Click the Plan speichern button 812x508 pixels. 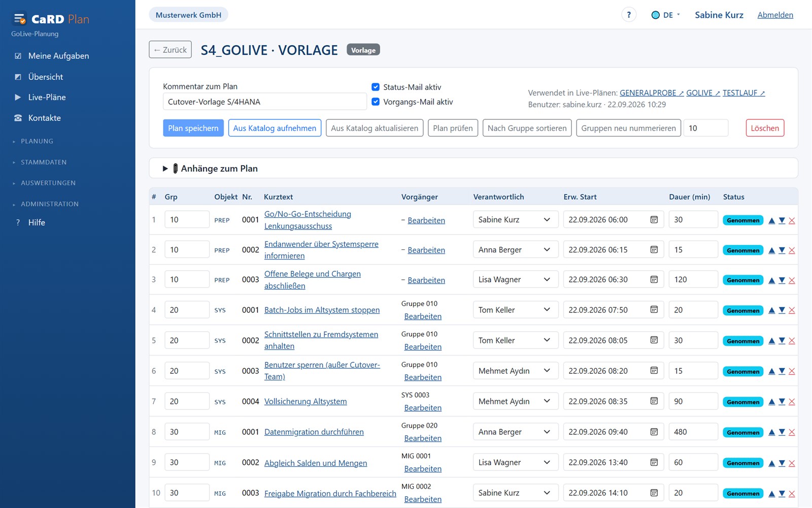193,128
